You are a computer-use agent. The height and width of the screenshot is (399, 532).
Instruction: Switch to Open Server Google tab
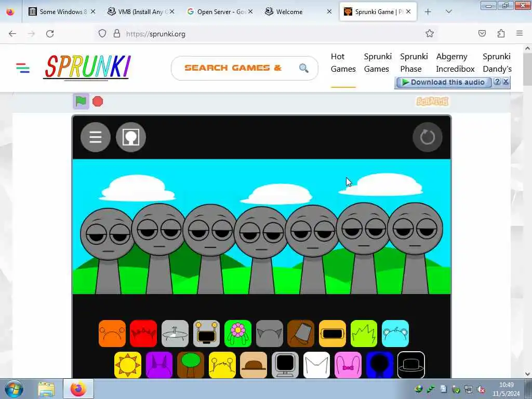219,12
